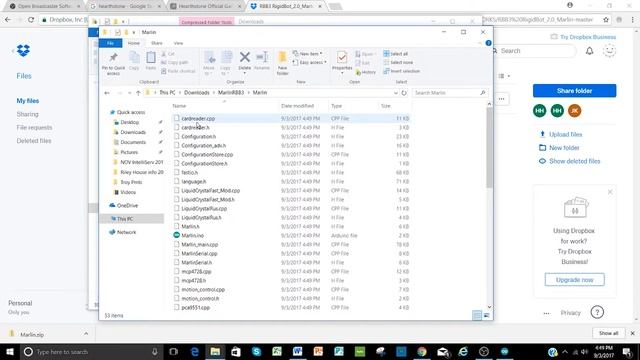
Task: Open New item dropdown in ribbon
Action: coord(308,53)
